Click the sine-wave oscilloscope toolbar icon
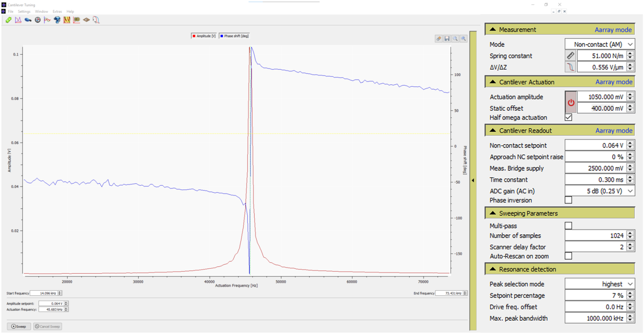 coord(47,20)
